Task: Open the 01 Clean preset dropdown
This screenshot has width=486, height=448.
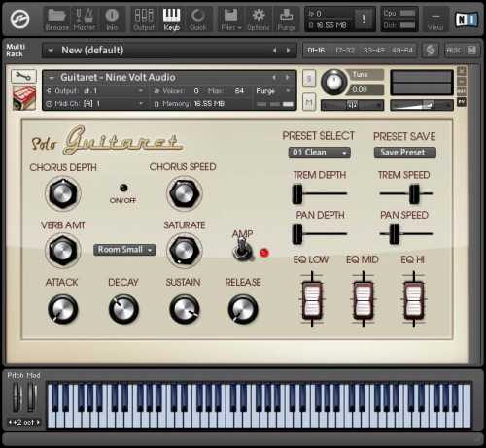Action: coord(319,153)
